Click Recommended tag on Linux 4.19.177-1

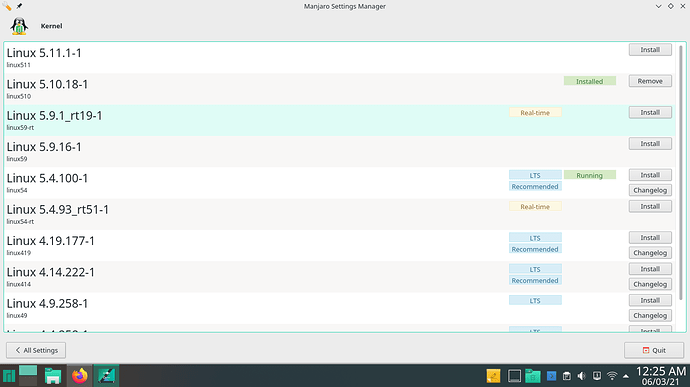point(535,249)
